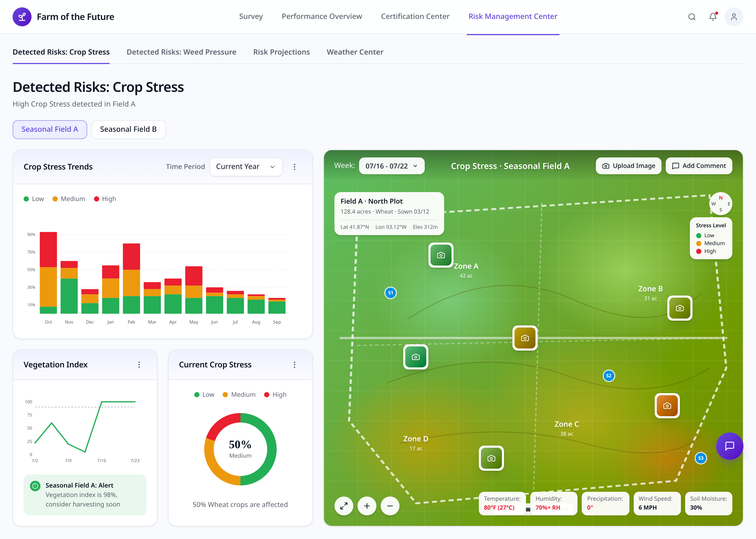Image resolution: width=756 pixels, height=539 pixels.
Task: Switch to Detected Risks: Weed Pressure tab
Action: click(x=181, y=52)
